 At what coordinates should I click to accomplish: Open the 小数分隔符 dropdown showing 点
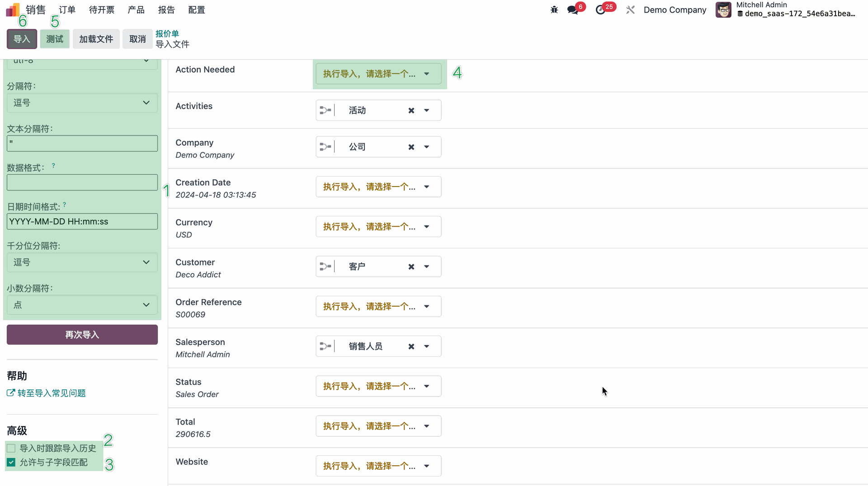tap(82, 305)
